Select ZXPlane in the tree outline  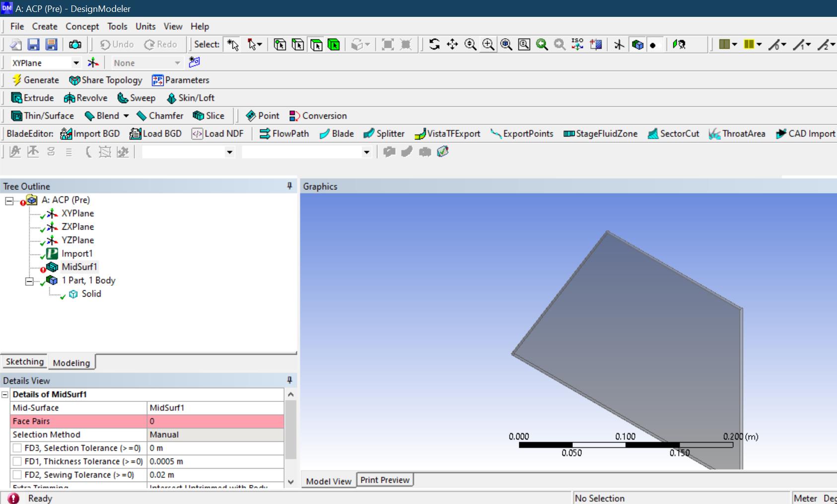tap(77, 227)
